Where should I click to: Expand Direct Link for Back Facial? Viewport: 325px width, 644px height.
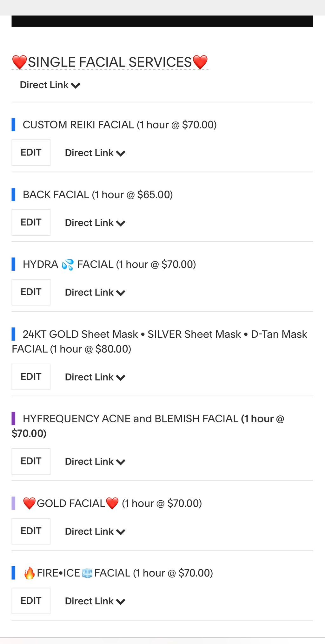[x=95, y=223]
